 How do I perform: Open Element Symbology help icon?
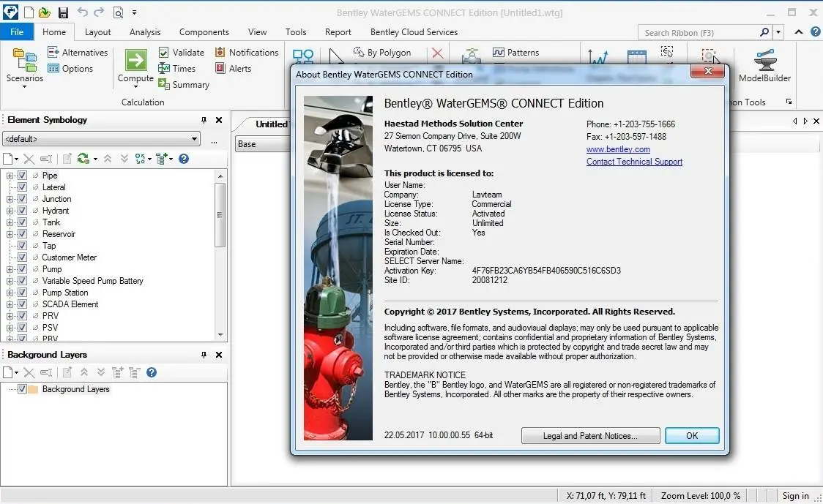coord(184,159)
